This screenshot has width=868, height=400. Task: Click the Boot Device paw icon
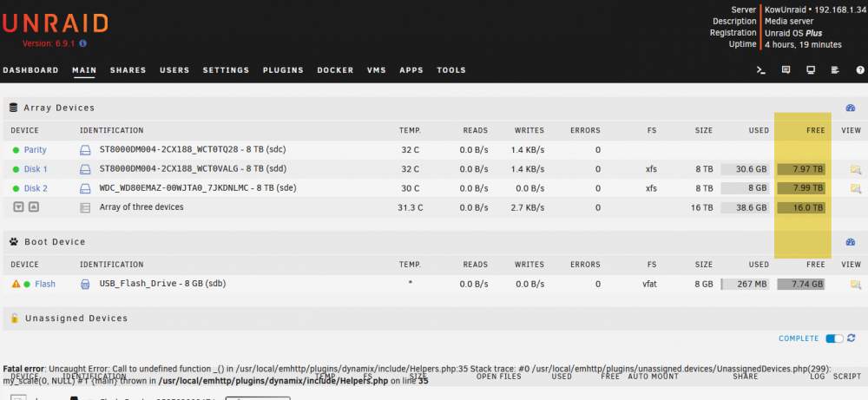(14, 242)
